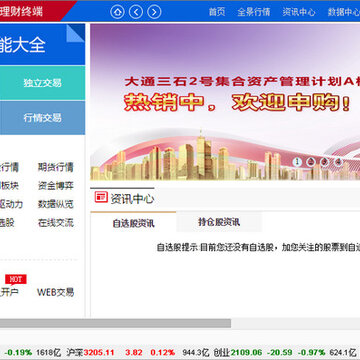Switch to the 持仓股资讯 tab
The width and height of the screenshot is (360, 360).
point(219,222)
